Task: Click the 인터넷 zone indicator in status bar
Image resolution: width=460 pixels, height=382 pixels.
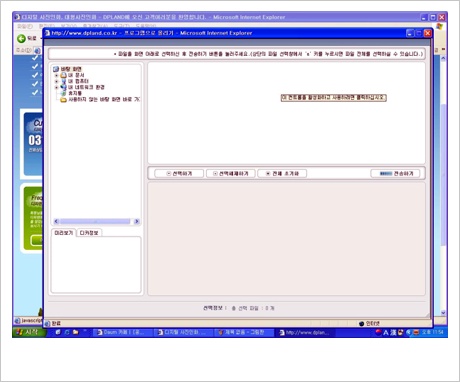Action: (369, 323)
